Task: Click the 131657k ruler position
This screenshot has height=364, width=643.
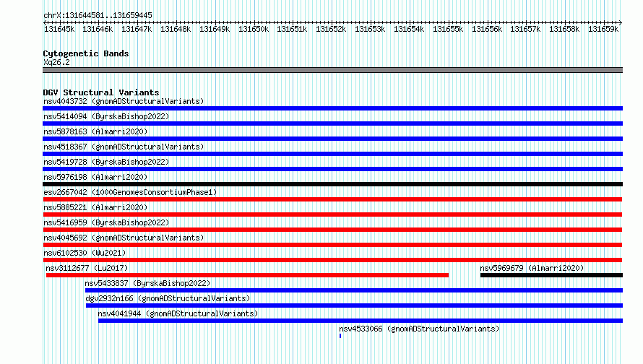Action: coord(525,29)
